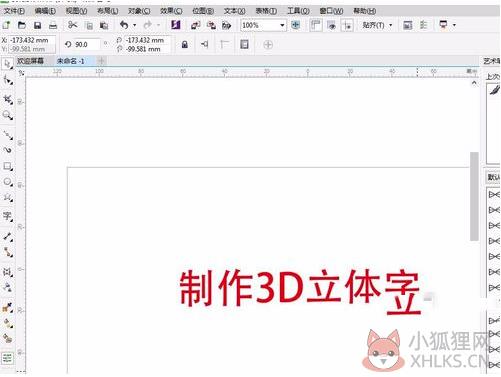Click the vertical canvas scrollbar thumb

point(474,196)
